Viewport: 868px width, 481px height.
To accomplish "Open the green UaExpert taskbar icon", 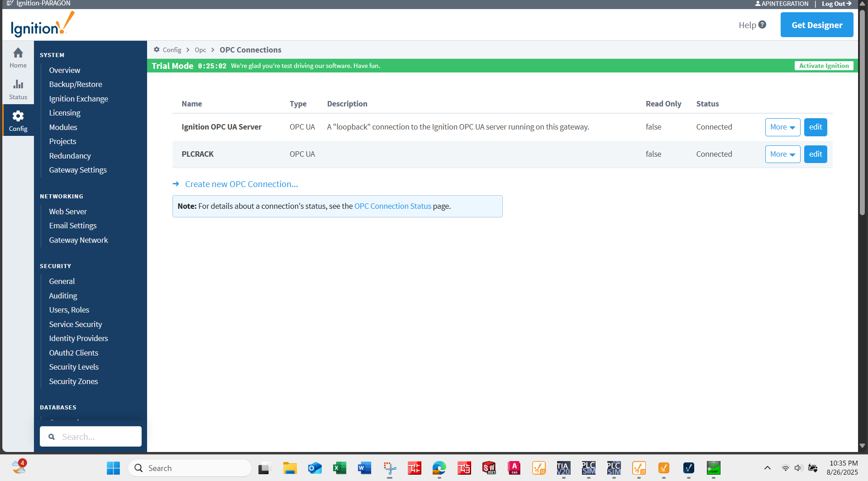I will pos(714,468).
